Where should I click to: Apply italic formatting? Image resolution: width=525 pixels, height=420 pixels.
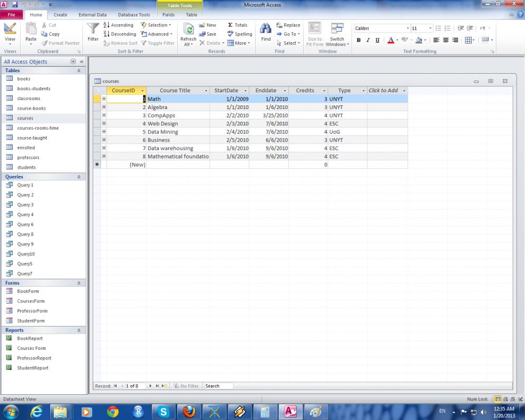(x=368, y=40)
